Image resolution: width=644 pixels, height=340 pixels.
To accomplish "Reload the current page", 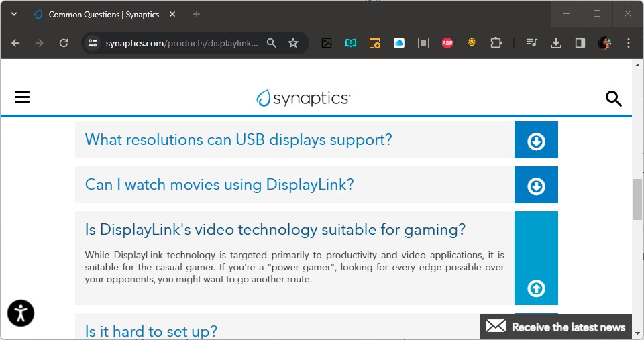I will [x=64, y=43].
